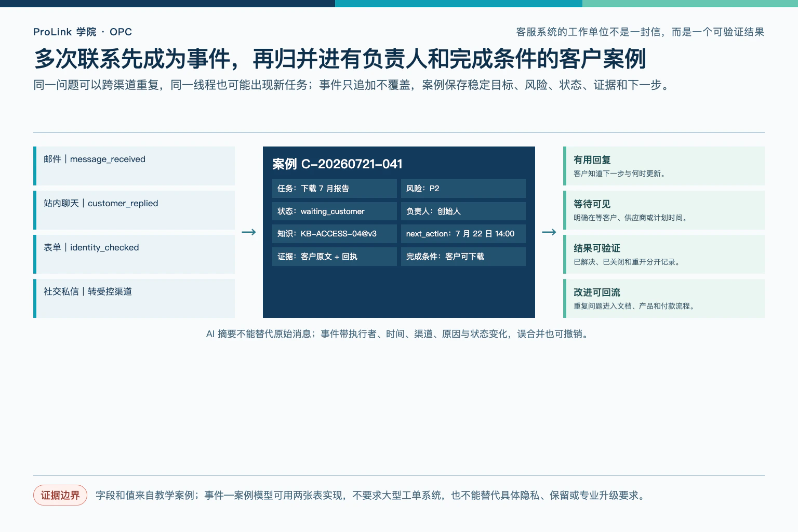Click the field '状态: waiting_customer'
This screenshot has width=798, height=532.
click(335, 211)
